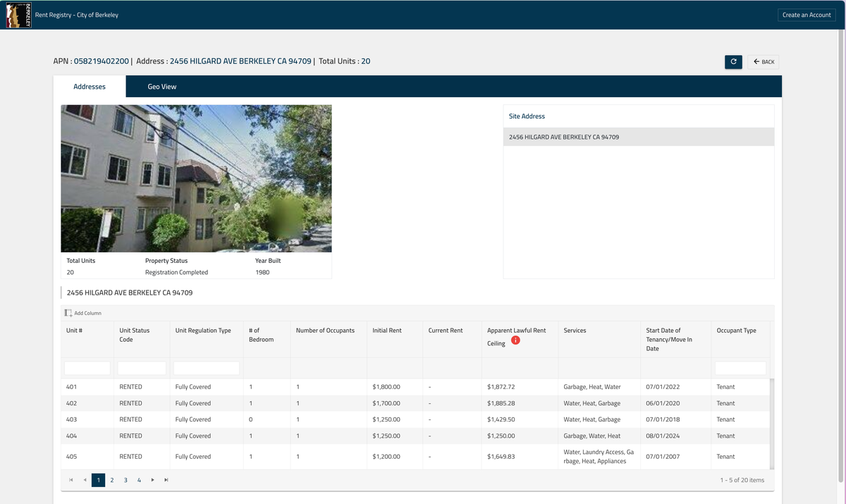The image size is (846, 504).
Task: Go to next page arrow
Action: (x=153, y=480)
